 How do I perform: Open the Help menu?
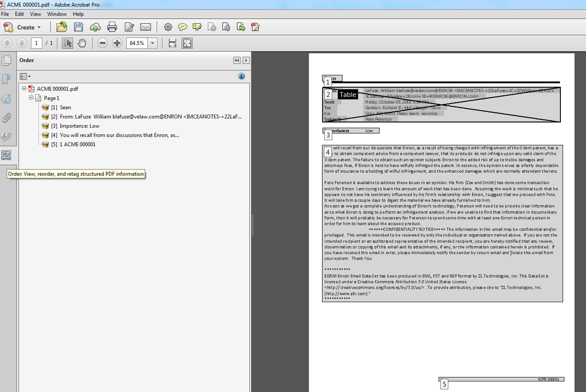coord(78,14)
